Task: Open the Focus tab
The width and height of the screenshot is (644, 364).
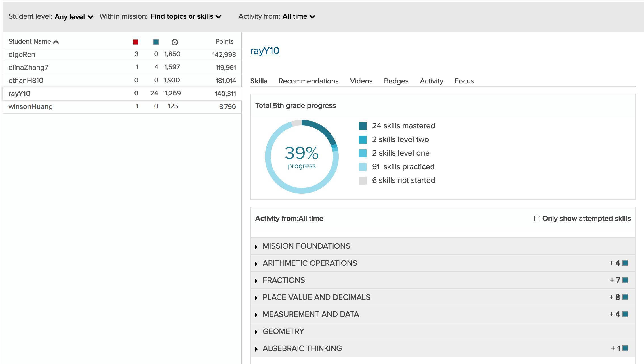Action: [464, 81]
